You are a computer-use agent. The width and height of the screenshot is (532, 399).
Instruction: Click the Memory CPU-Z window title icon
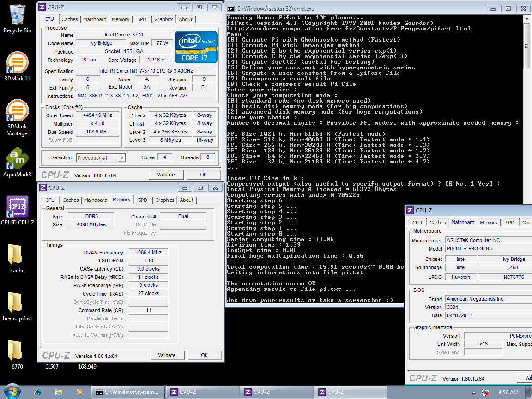[43, 187]
